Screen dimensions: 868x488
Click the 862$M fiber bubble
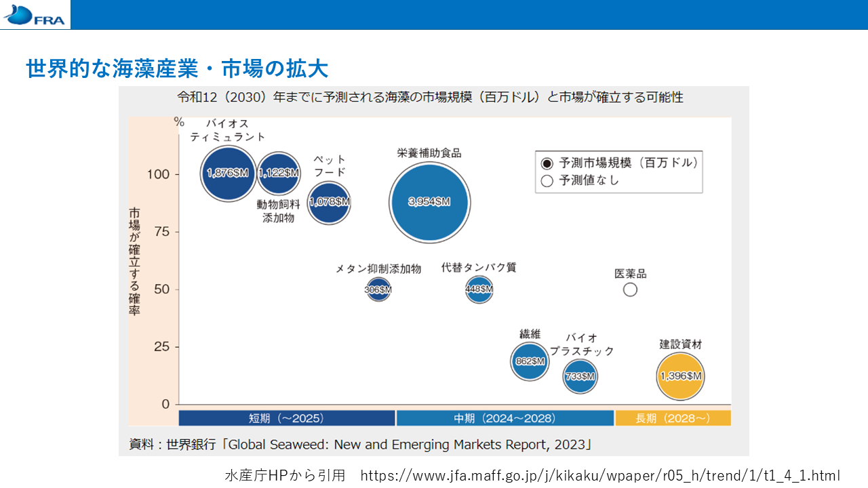coord(530,361)
